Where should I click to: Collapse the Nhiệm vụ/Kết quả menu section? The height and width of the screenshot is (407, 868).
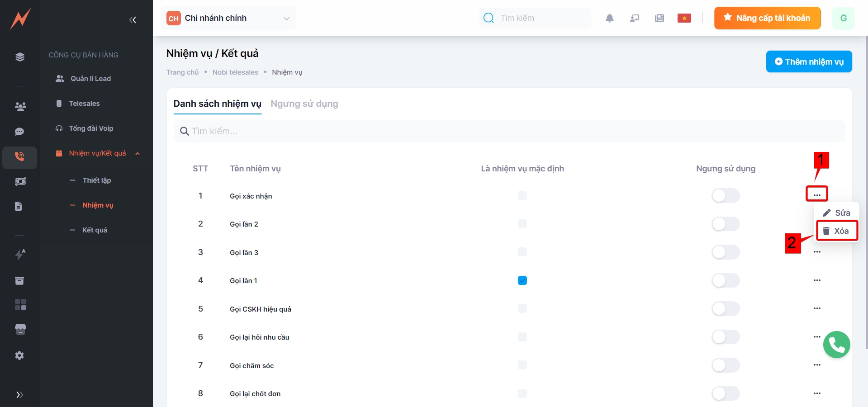(138, 153)
